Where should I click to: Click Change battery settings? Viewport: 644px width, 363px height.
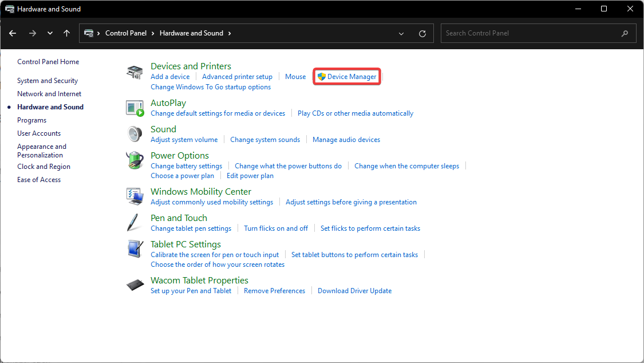point(186,166)
